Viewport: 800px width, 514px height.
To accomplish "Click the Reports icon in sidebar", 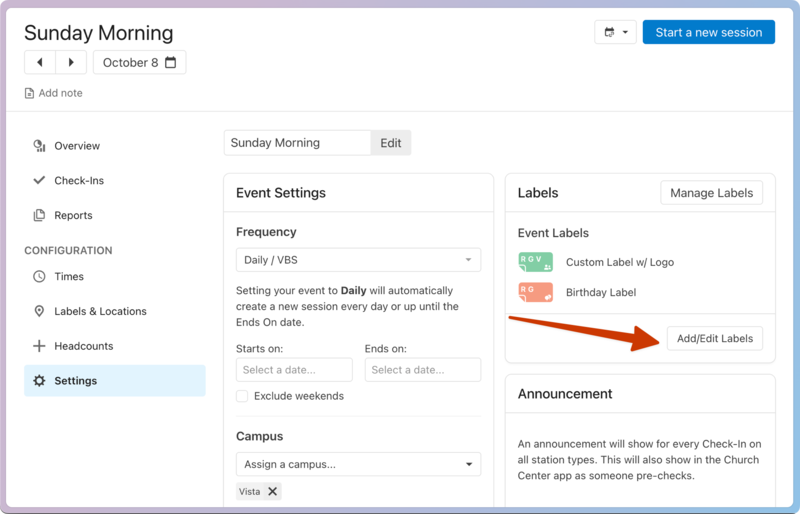I will [x=39, y=215].
